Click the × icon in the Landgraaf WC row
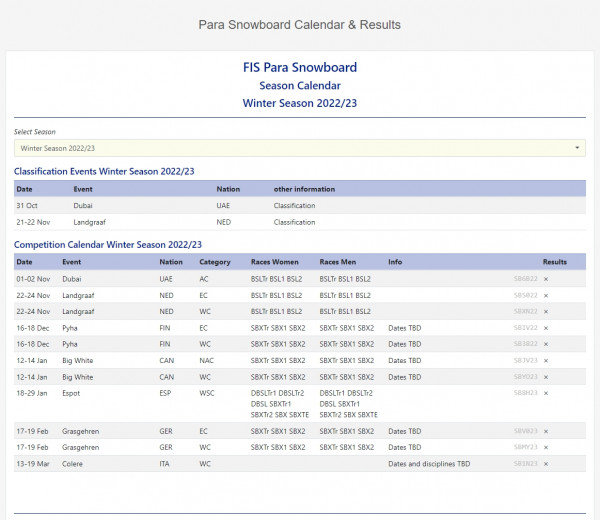 546,312
